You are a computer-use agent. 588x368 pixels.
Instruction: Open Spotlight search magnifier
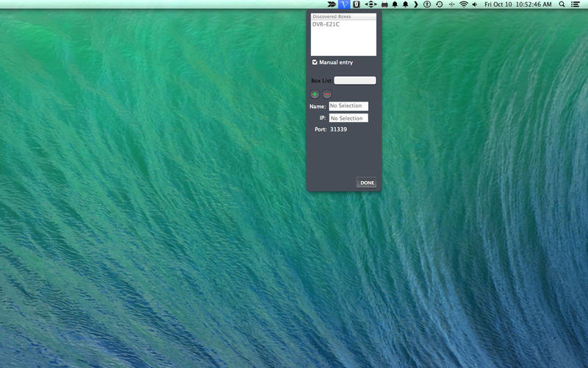[562, 4]
